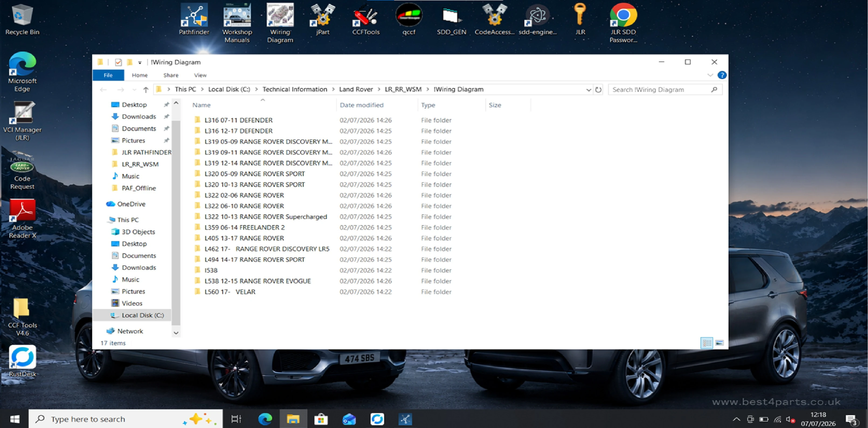The height and width of the screenshot is (428, 868).
Task: Expand the ribbon with the chevron
Action: 710,75
